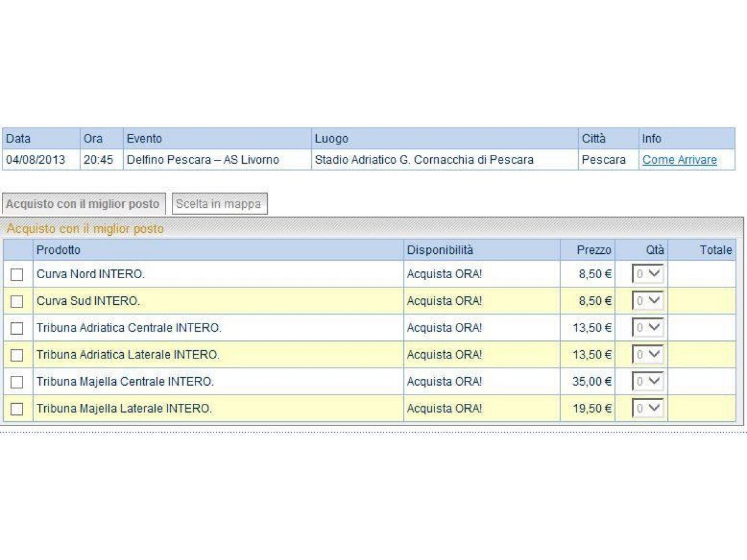
Task: Open the Come Arrivare directions link
Action: [x=679, y=160]
